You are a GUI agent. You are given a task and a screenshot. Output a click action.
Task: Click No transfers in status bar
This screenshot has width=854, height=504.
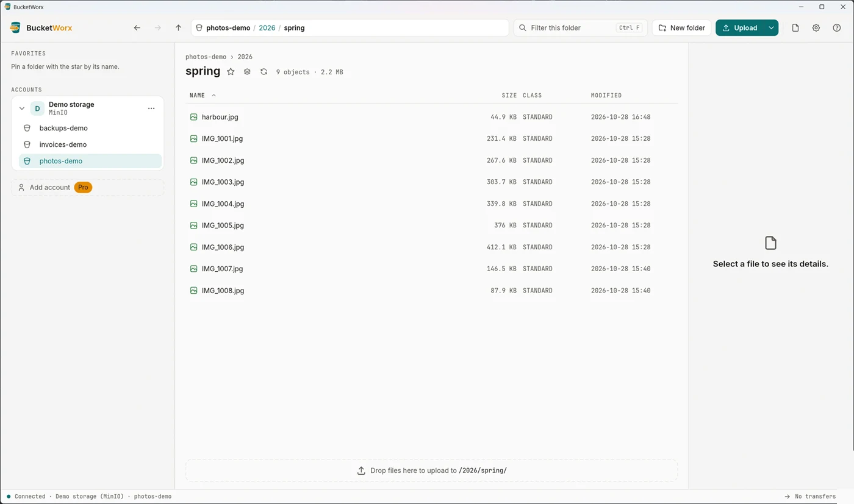(810, 497)
